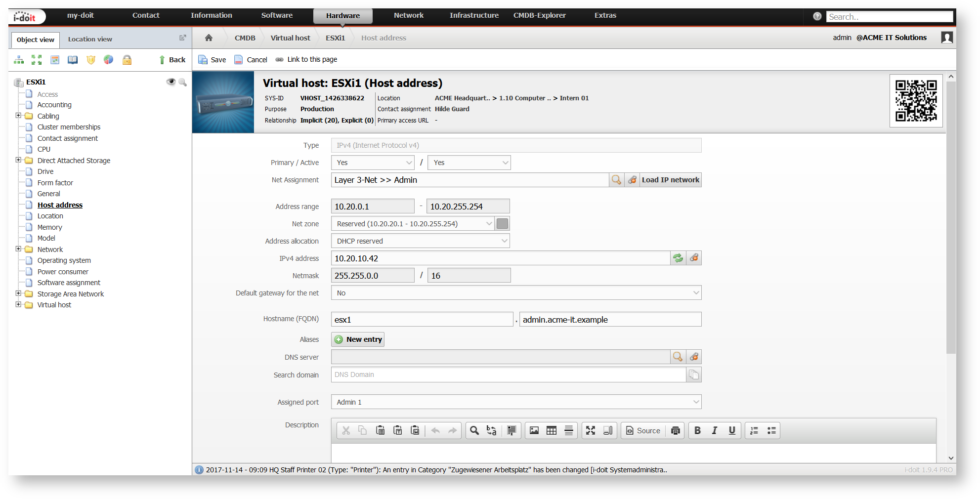Screen dimensions: 980x499
Task: Toggle bold formatting in editor
Action: coord(697,430)
